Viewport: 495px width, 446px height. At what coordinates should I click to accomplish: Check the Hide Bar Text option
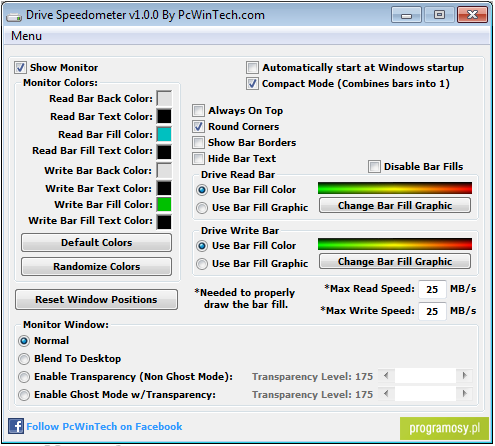coord(198,158)
